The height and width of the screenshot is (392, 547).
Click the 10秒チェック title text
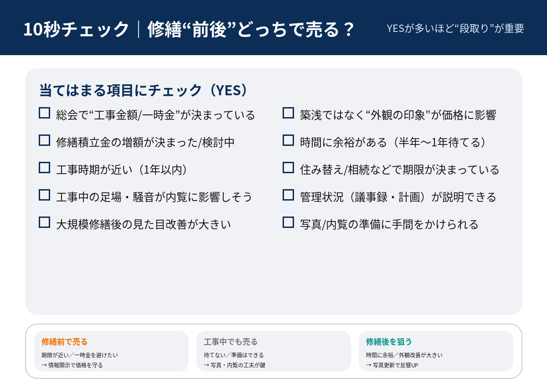(76, 30)
